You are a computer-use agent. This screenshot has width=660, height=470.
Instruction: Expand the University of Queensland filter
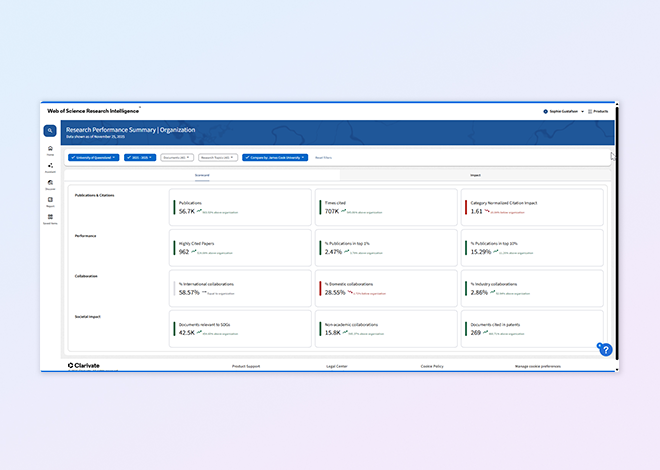point(94,157)
